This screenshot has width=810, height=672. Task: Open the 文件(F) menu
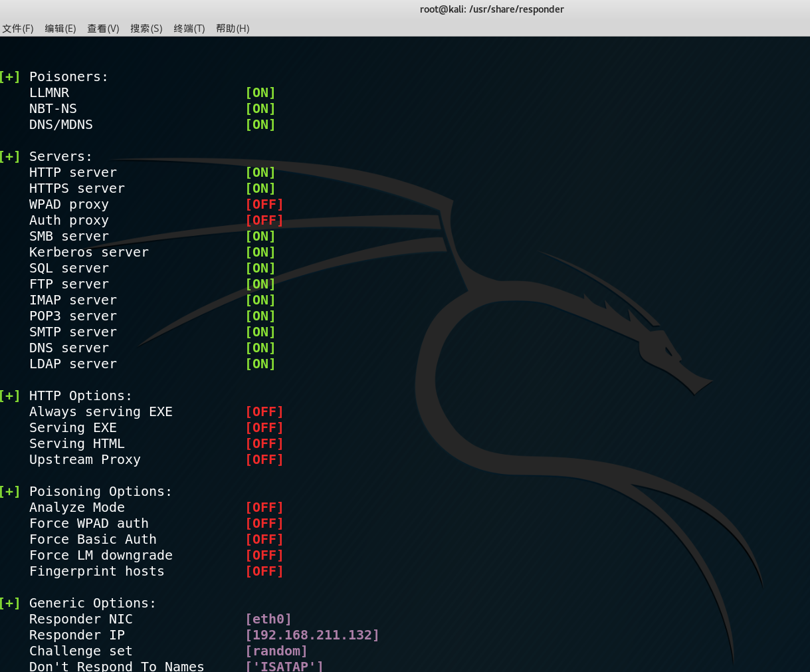18,29
